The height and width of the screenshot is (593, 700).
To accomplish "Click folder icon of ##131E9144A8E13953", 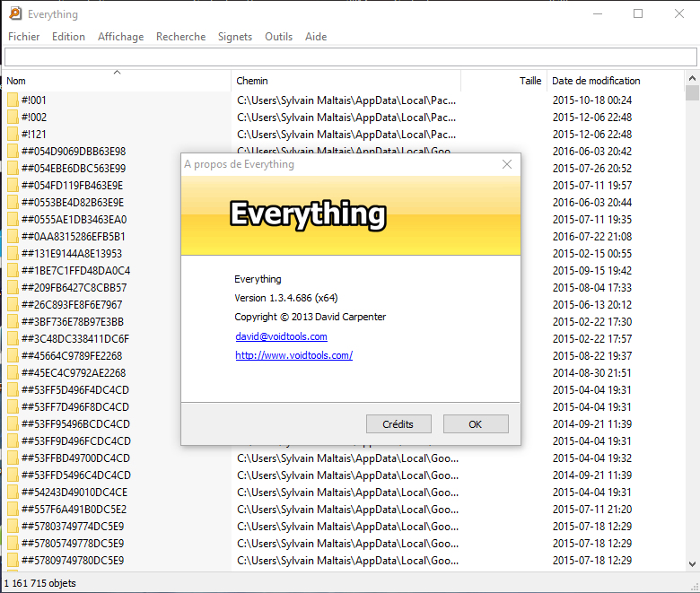I will [x=13, y=254].
